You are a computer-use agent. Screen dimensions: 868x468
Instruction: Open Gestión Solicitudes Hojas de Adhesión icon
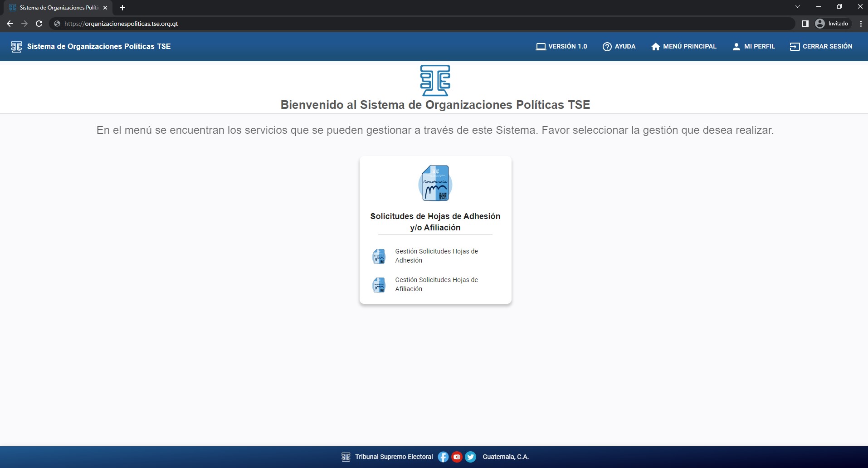[379, 256]
